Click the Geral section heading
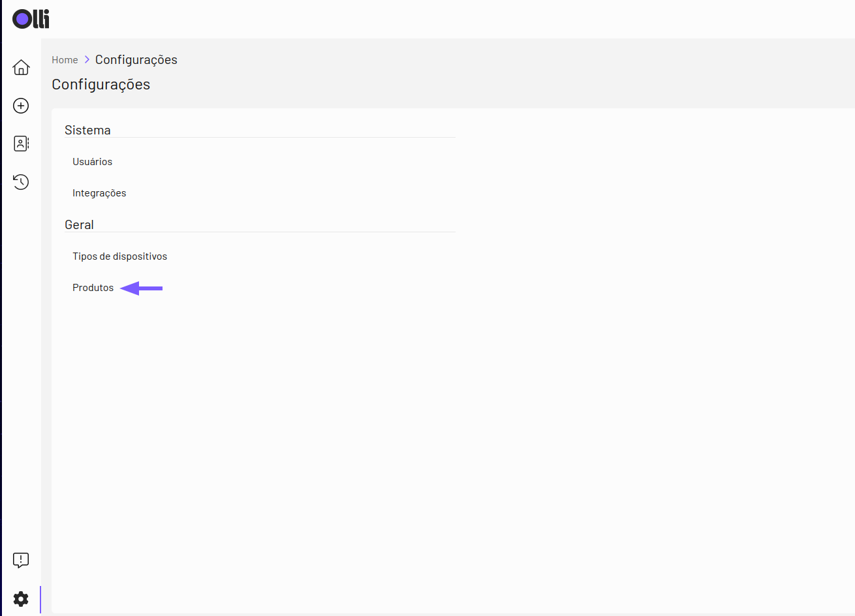 (x=79, y=224)
